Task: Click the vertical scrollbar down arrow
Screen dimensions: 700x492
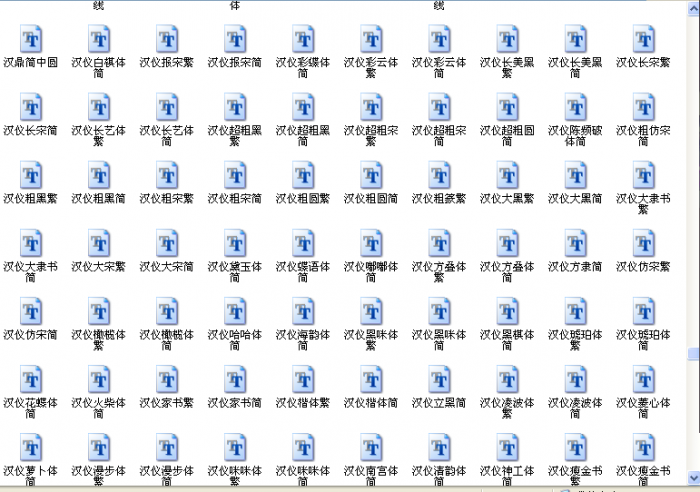Action: pyautogui.click(x=694, y=478)
